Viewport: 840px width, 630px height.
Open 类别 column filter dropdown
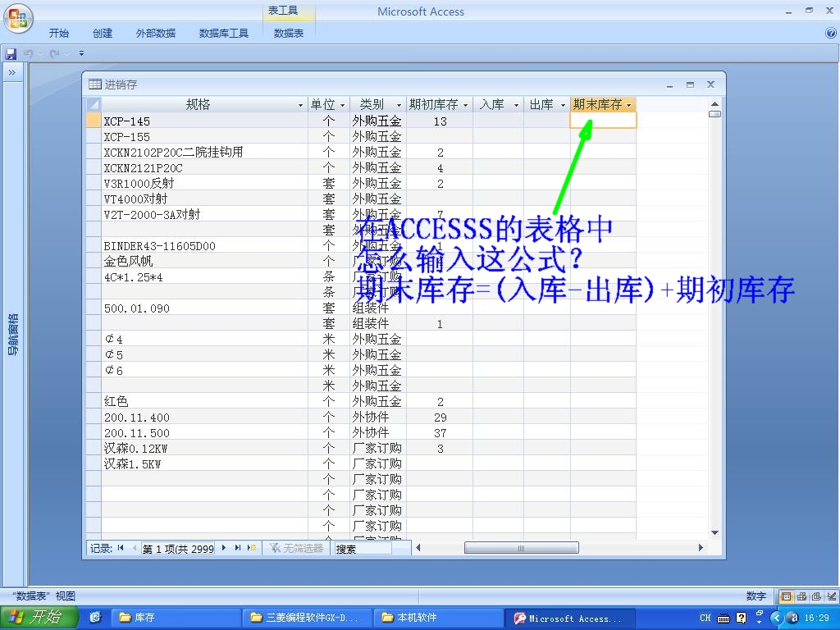pos(399,105)
